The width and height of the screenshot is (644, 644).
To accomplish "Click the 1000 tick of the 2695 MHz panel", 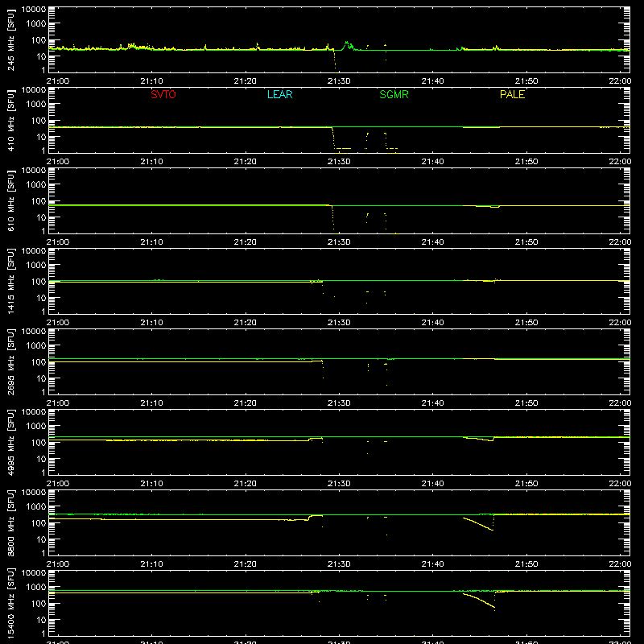I will pos(36,346).
